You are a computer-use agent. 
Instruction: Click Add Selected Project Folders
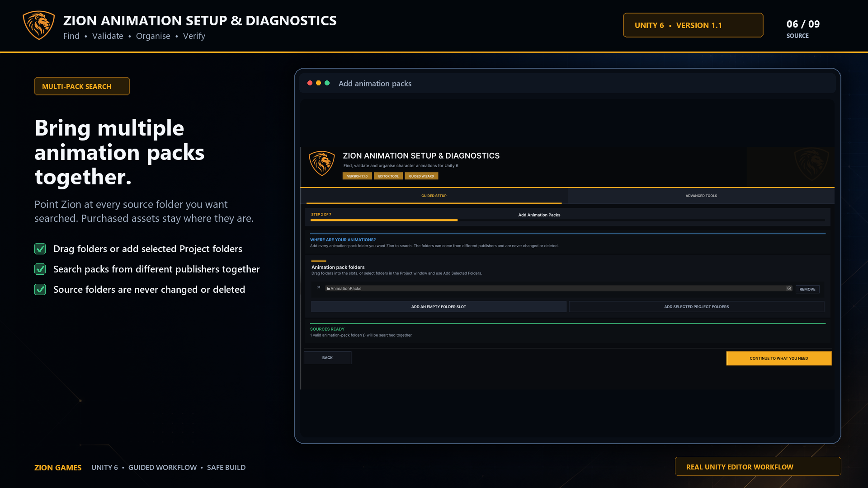click(x=697, y=307)
